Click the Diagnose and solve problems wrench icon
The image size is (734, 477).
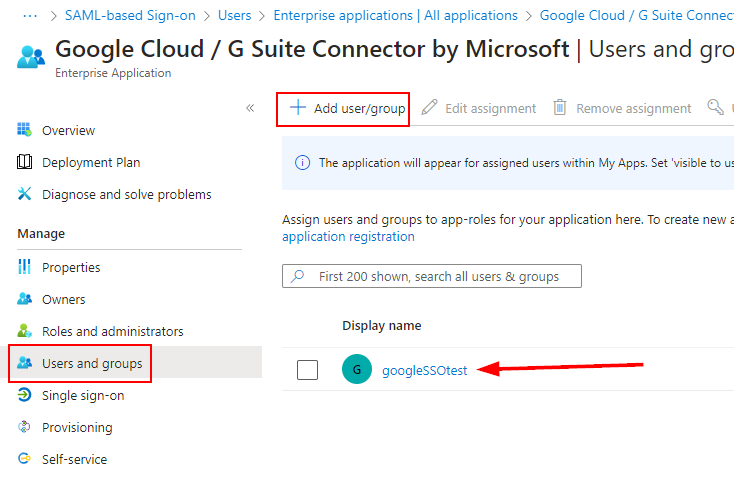(25, 194)
